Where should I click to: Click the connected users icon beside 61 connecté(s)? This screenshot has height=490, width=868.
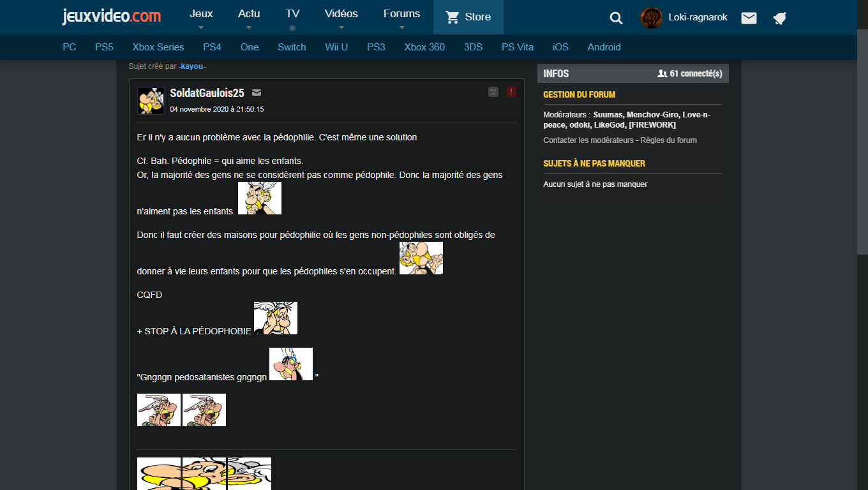(662, 73)
